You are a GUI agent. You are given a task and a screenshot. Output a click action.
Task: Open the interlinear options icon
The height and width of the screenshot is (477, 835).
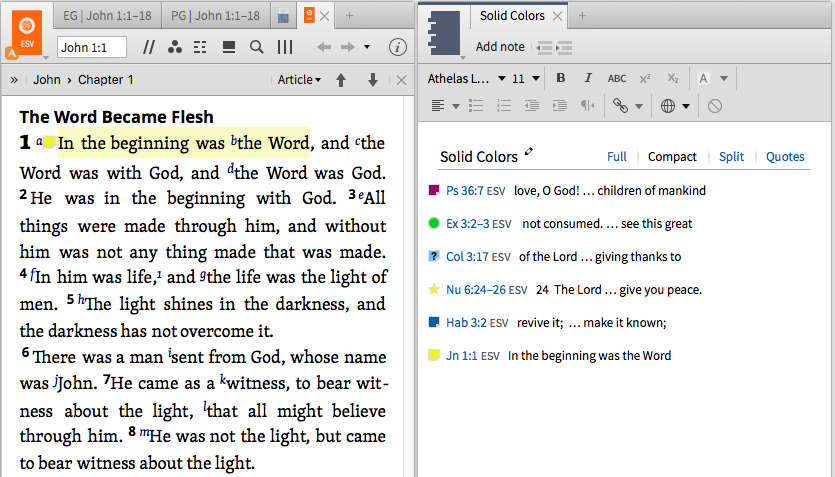click(x=200, y=47)
